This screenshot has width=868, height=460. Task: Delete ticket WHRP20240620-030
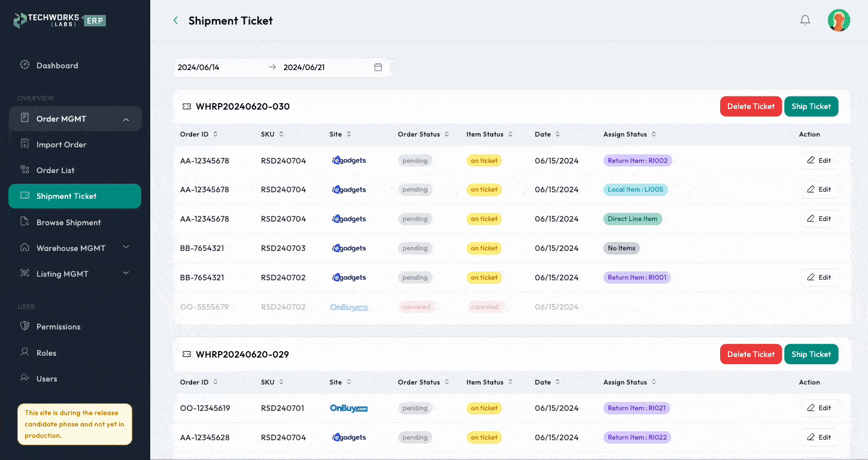pos(751,106)
